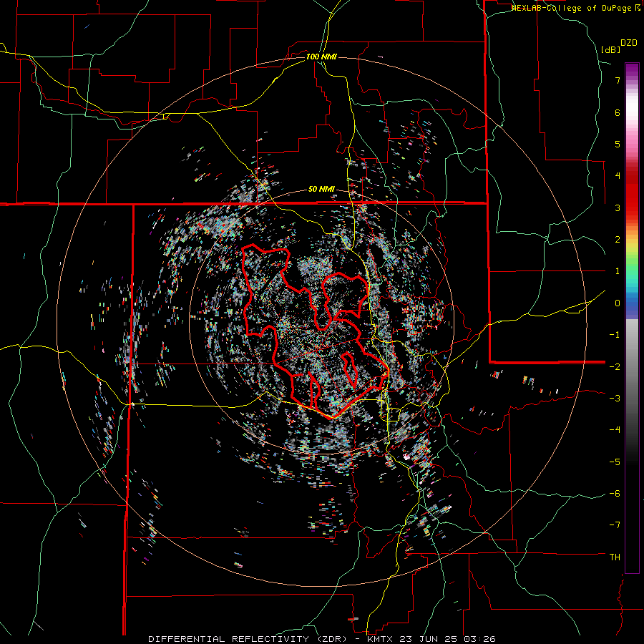Click the TH threshold label on legend

point(615,557)
